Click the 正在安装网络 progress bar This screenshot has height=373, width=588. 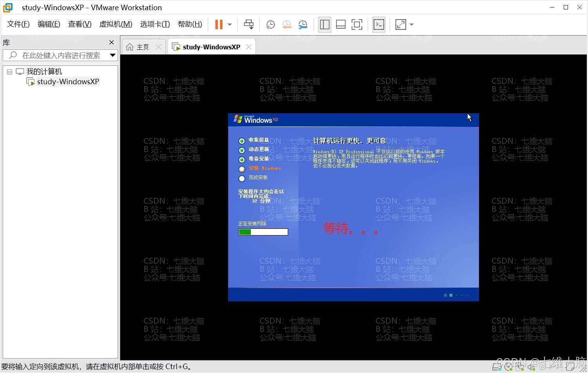[x=263, y=232]
